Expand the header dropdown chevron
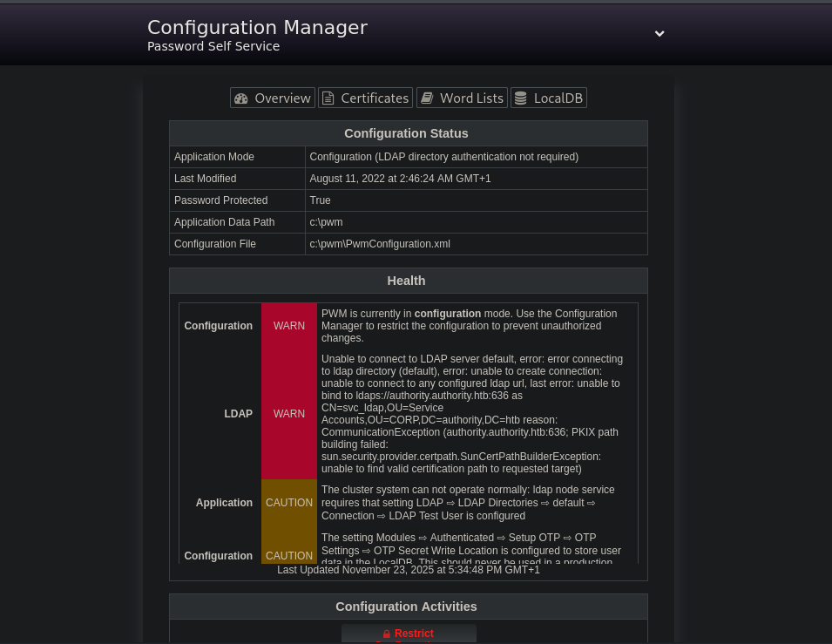This screenshot has width=832, height=644. pos(660,33)
